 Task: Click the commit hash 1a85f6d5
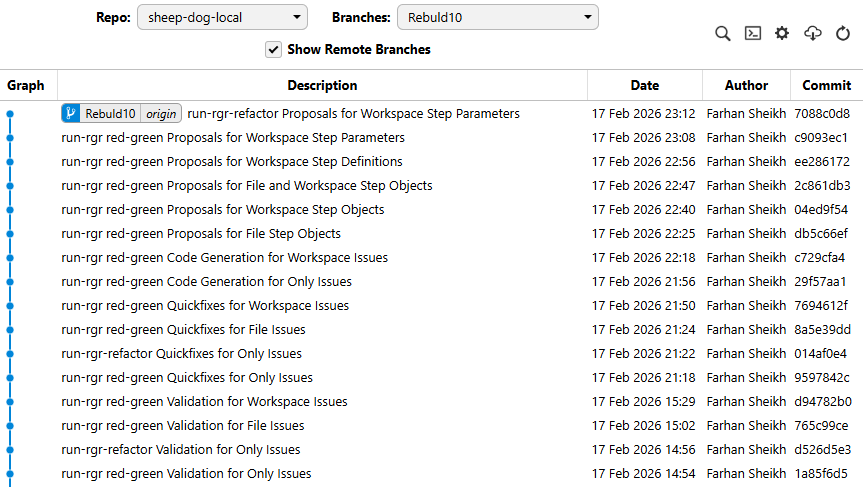click(821, 474)
